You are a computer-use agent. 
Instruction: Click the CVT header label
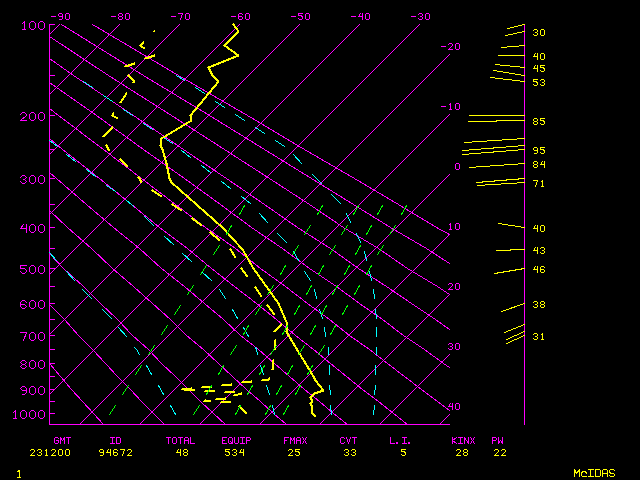point(348,440)
